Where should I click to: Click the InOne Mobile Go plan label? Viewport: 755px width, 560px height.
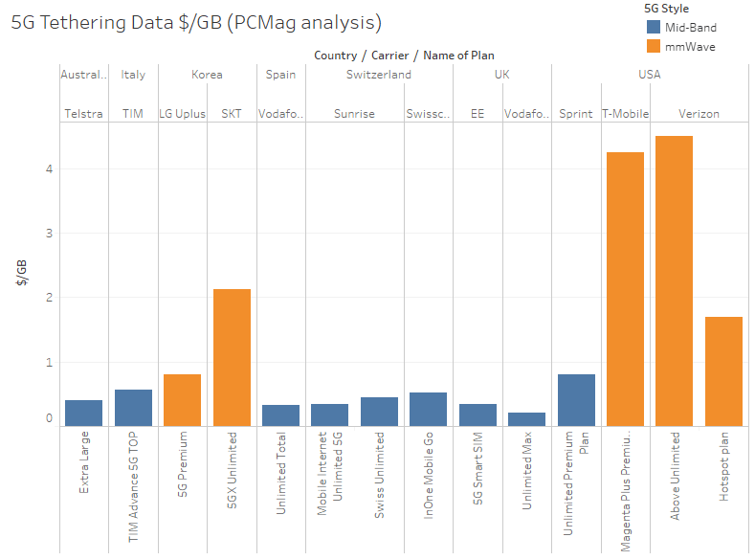pyautogui.click(x=428, y=475)
